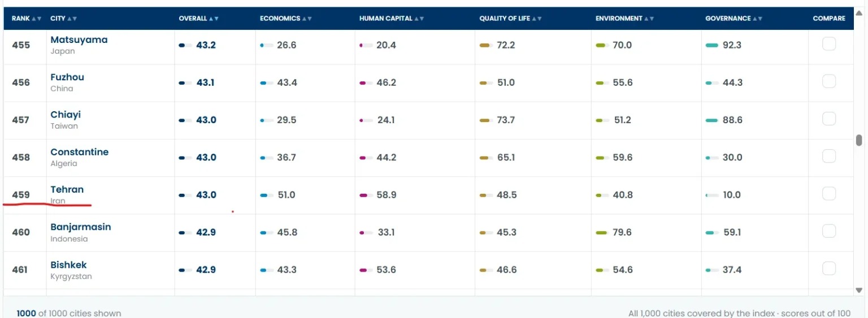The width and height of the screenshot is (868, 318).
Task: Sort Human Capital column via arrow icon
Action: (x=419, y=19)
